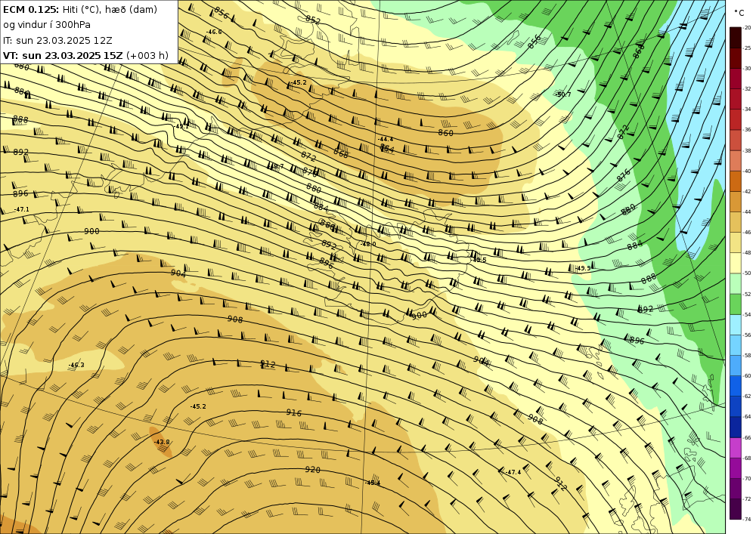
Task: Select the initial time 'IT: sun 23.03.2025 12Z'
Action: click(x=57, y=41)
